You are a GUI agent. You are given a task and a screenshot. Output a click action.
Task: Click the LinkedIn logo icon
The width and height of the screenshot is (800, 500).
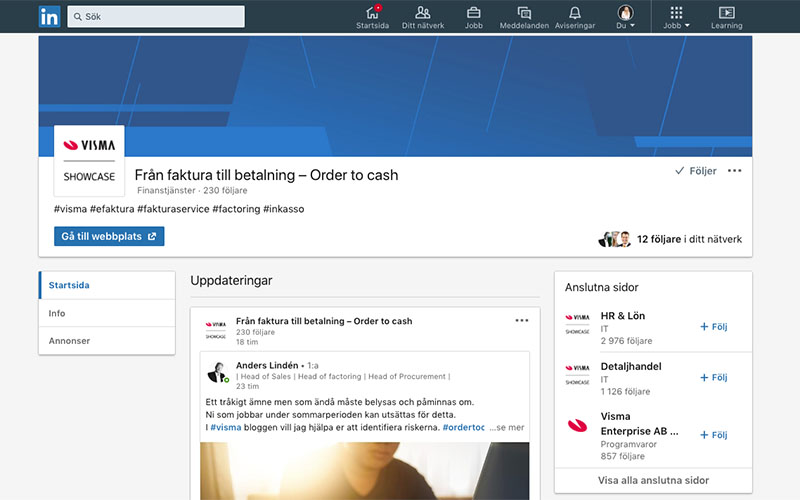point(49,17)
